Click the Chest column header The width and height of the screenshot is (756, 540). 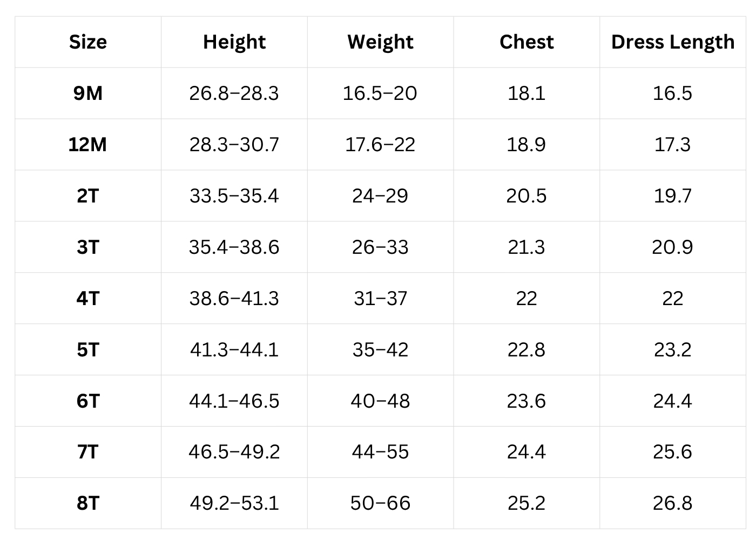click(x=526, y=42)
